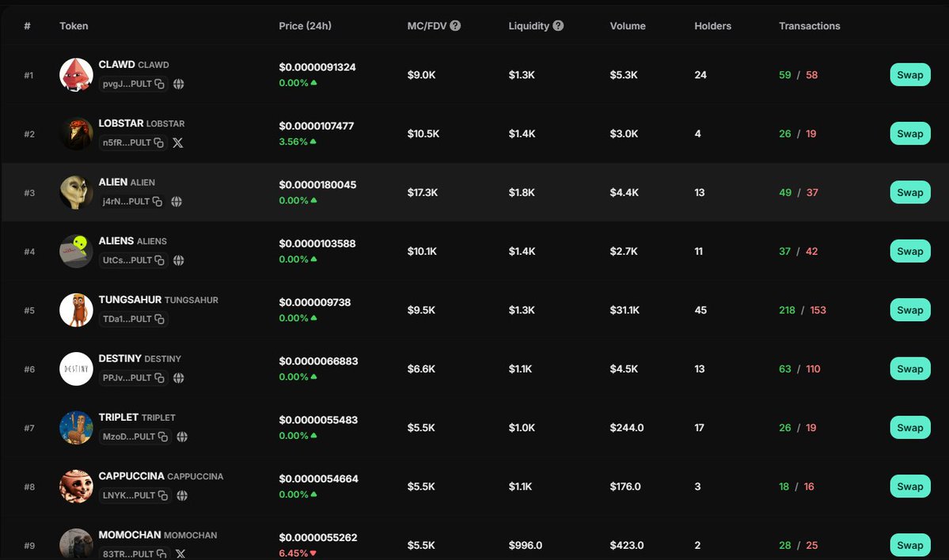Open the TUNGSAHUR token name link
Image resolution: width=949 pixels, height=560 pixels.
130,299
